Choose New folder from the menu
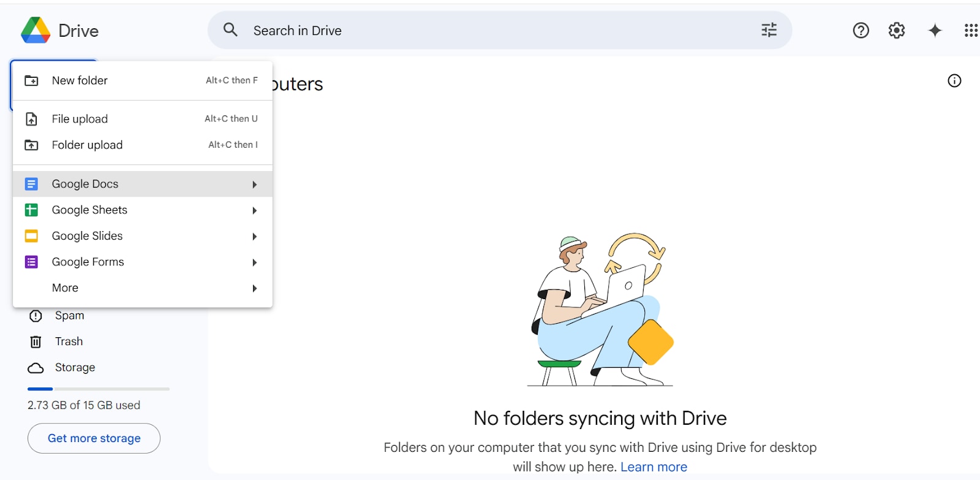980x480 pixels. tap(143, 80)
